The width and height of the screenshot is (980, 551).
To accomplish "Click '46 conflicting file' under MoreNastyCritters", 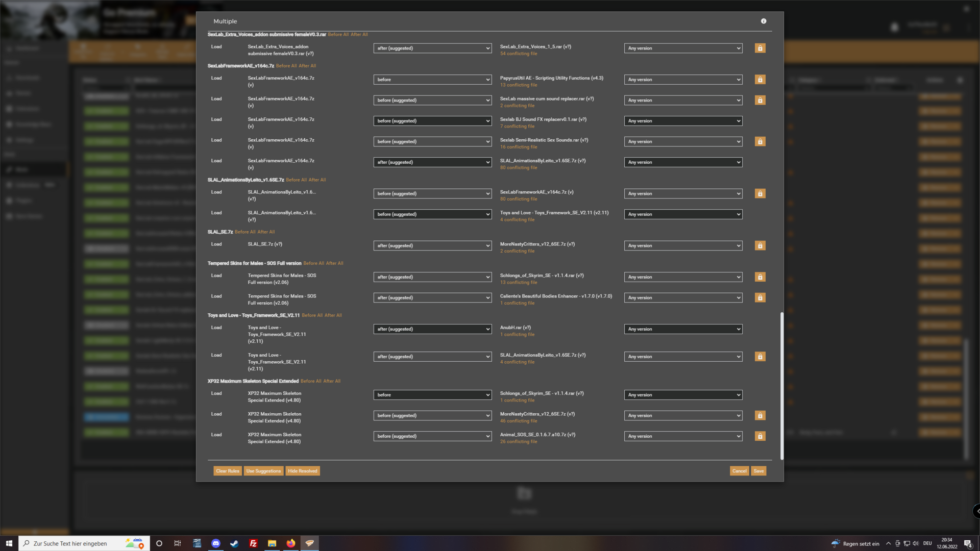I will (519, 421).
